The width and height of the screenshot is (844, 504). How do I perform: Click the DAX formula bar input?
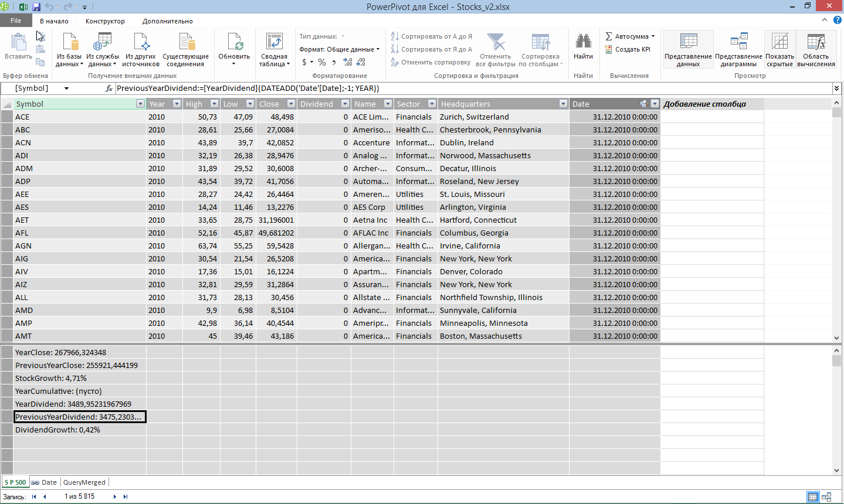469,88
